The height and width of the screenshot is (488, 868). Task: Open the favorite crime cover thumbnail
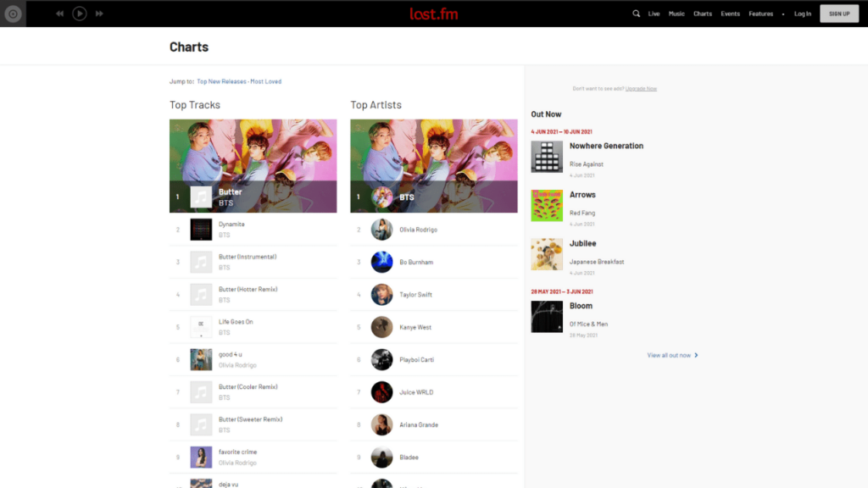pyautogui.click(x=201, y=457)
